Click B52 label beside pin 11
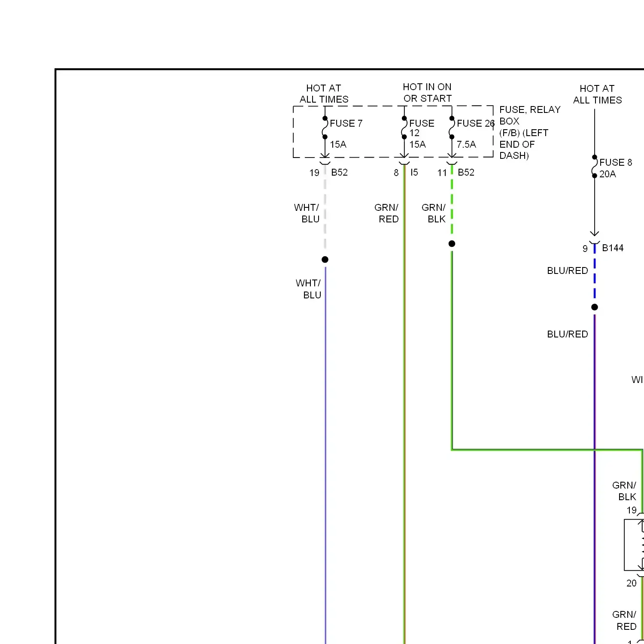The height and width of the screenshot is (644, 644). pyautogui.click(x=466, y=172)
